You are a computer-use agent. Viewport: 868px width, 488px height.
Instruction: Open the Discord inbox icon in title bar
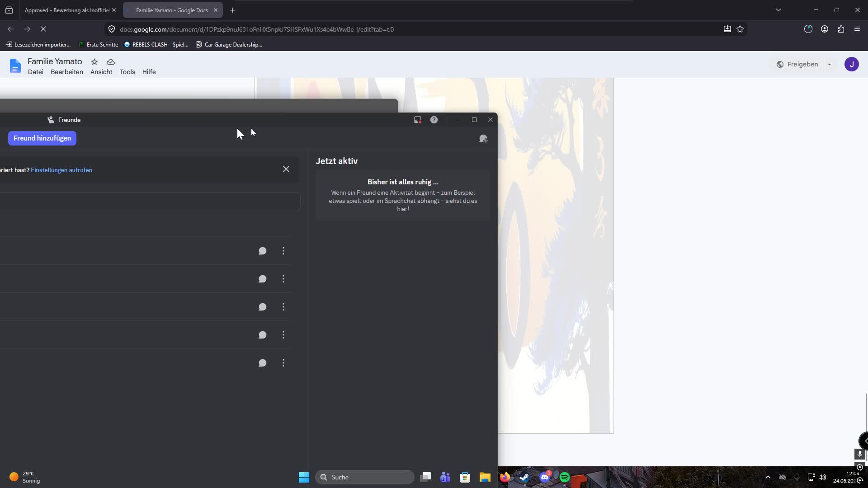[418, 120]
